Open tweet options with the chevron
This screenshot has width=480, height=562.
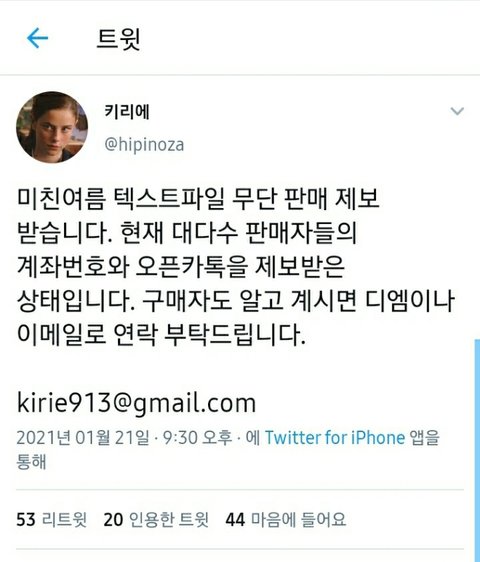[x=457, y=111]
